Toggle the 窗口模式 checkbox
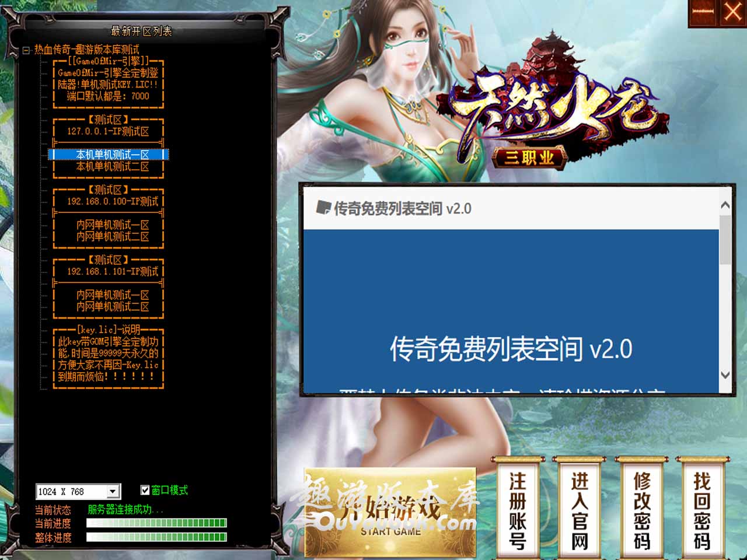 click(x=145, y=490)
